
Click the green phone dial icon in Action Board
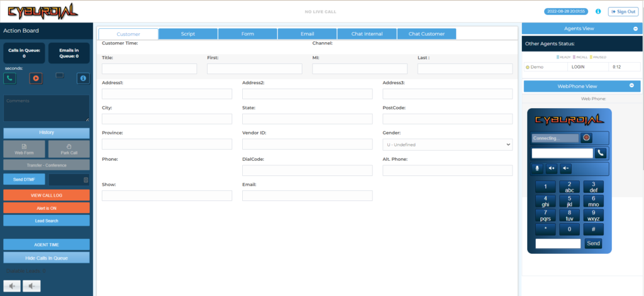tap(10, 79)
